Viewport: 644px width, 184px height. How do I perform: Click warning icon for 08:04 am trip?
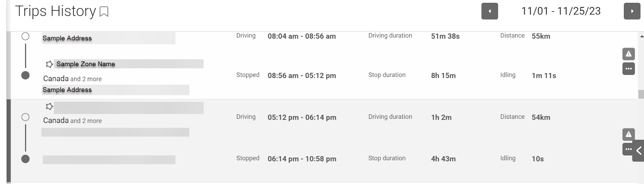[628, 54]
